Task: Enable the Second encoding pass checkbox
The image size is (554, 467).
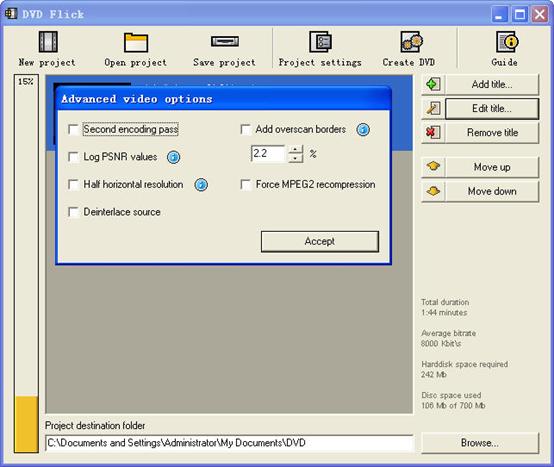Action: [73, 130]
